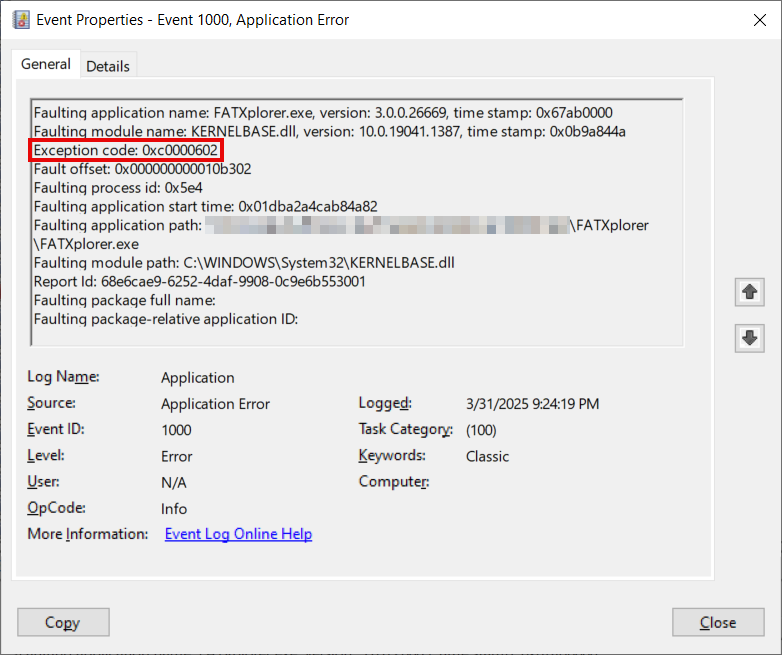
Task: Open Event Log Online Help link
Action: coord(238,534)
